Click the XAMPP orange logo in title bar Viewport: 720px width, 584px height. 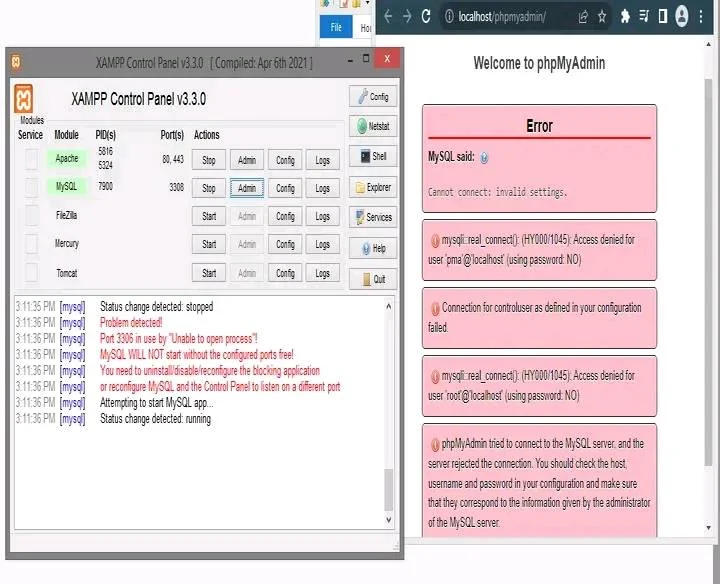[16, 62]
